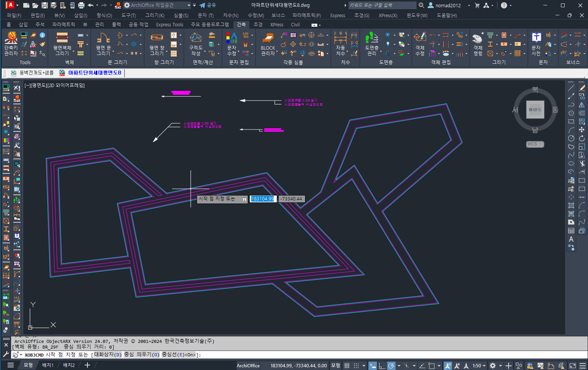This screenshot has height=370, width=588.
Task: Select the Circle tool in right toolbar
Action: pyautogui.click(x=571, y=138)
